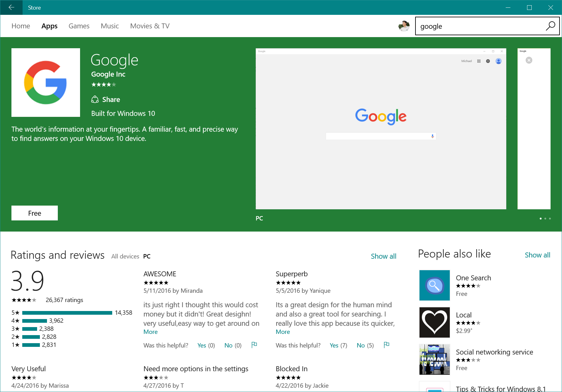Screen dimensions: 562x392
Task: Open the One Search app title
Action: [x=473, y=278]
